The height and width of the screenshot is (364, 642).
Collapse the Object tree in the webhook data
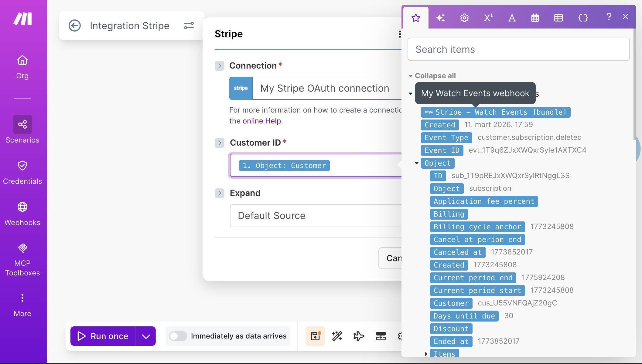tap(416, 163)
